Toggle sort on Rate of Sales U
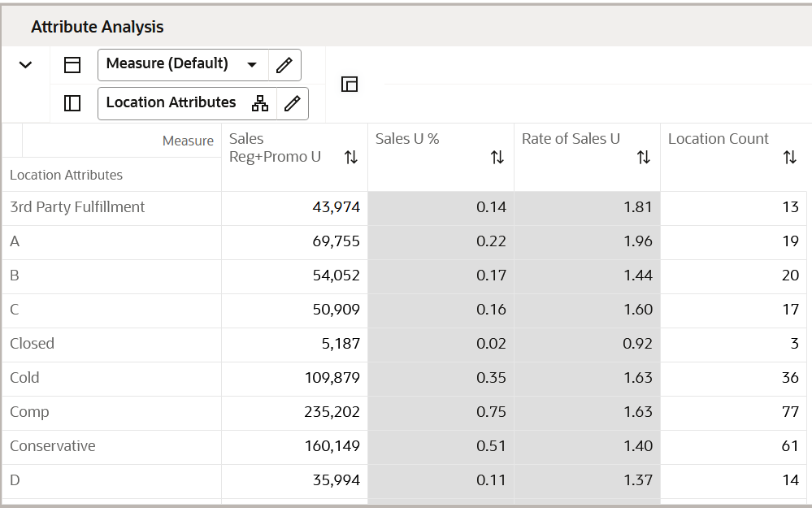 644,156
